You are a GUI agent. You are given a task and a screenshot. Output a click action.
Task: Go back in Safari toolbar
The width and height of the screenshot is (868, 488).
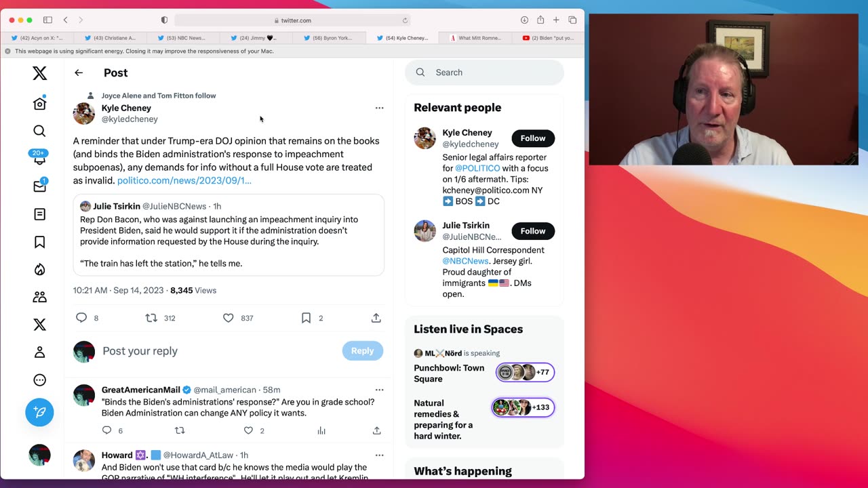tap(65, 20)
